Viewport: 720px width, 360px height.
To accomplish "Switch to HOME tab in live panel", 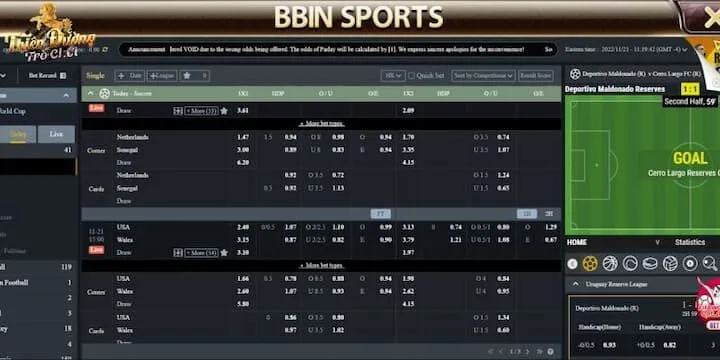I will 577,242.
